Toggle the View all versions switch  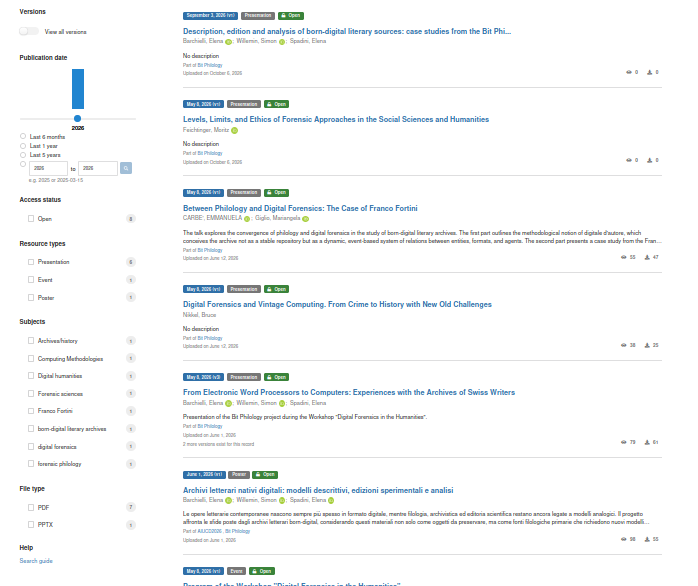(29, 31)
